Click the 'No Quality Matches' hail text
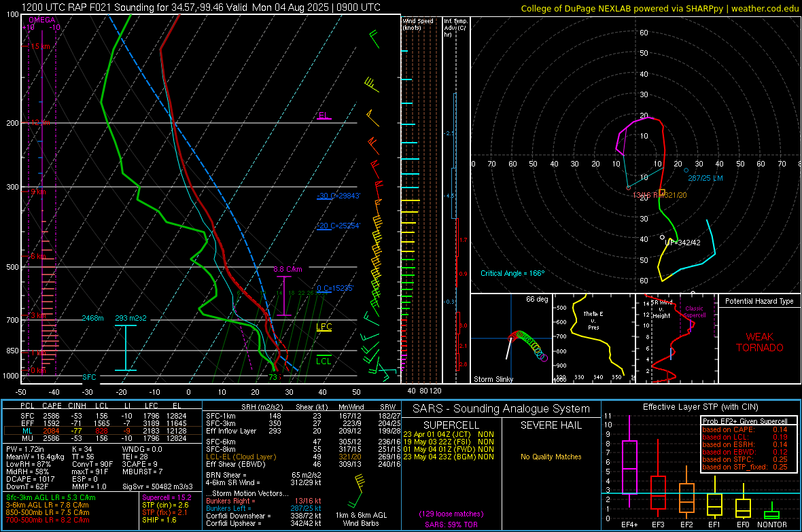Screen dimensions: 802x532 click(x=551, y=457)
